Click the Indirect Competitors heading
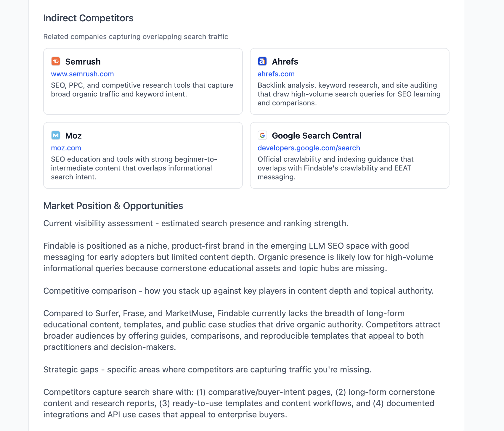The width and height of the screenshot is (504, 431). pyautogui.click(x=88, y=18)
